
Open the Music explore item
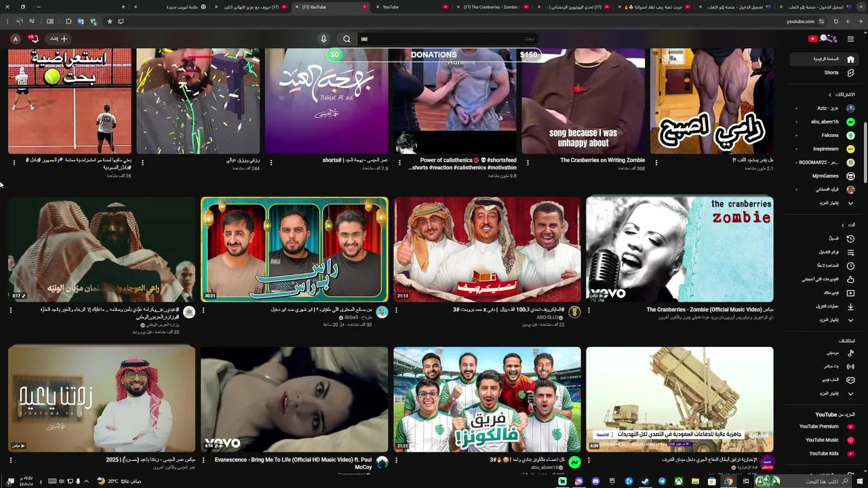(825, 352)
